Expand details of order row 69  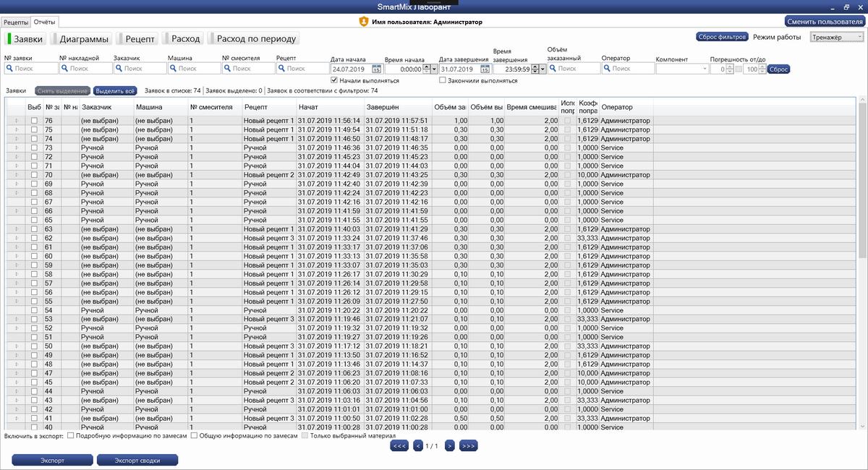click(17, 184)
